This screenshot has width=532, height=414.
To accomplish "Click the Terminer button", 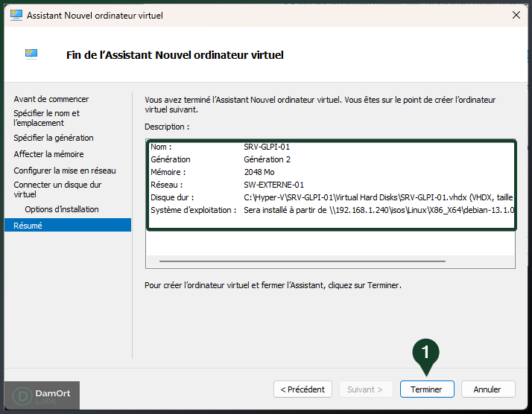I will point(427,389).
